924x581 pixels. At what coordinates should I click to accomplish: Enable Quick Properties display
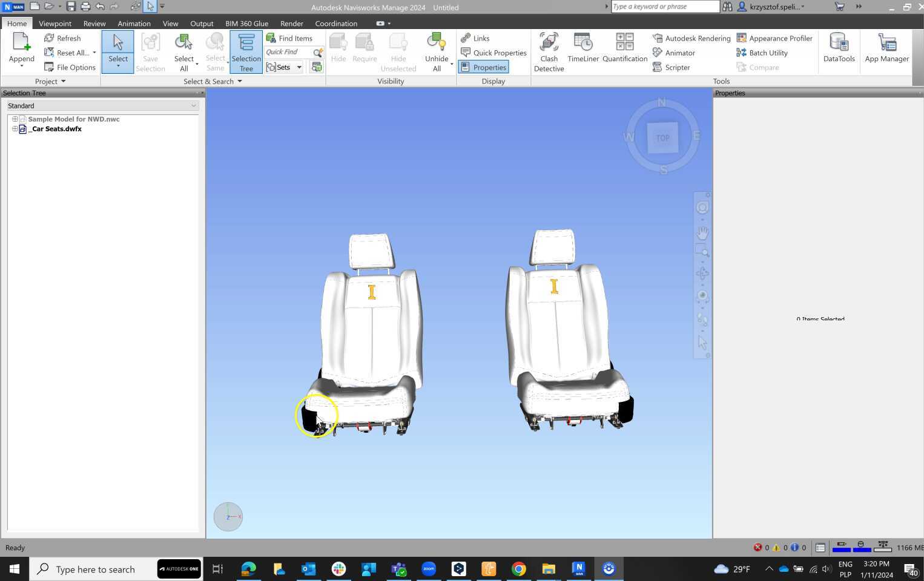[x=499, y=53]
